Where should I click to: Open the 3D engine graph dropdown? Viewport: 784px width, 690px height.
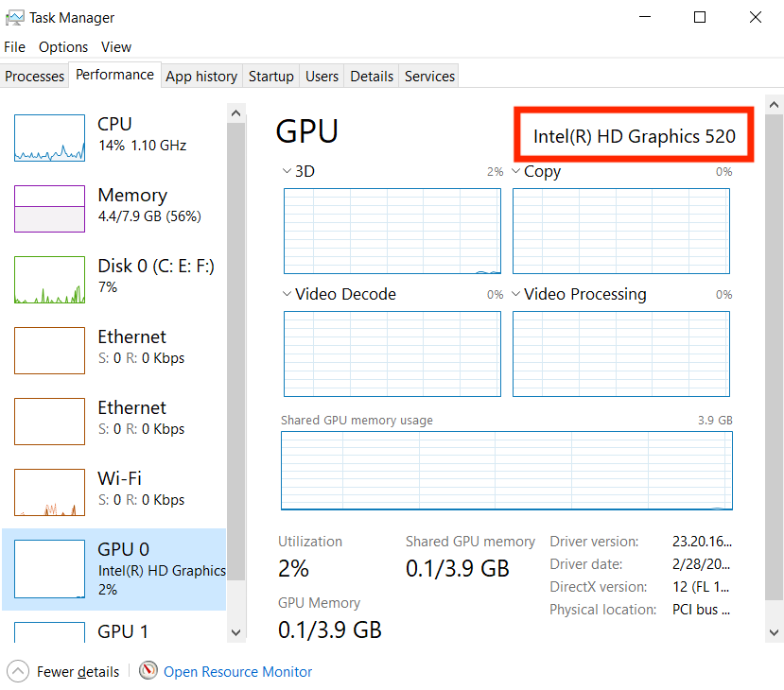287,171
